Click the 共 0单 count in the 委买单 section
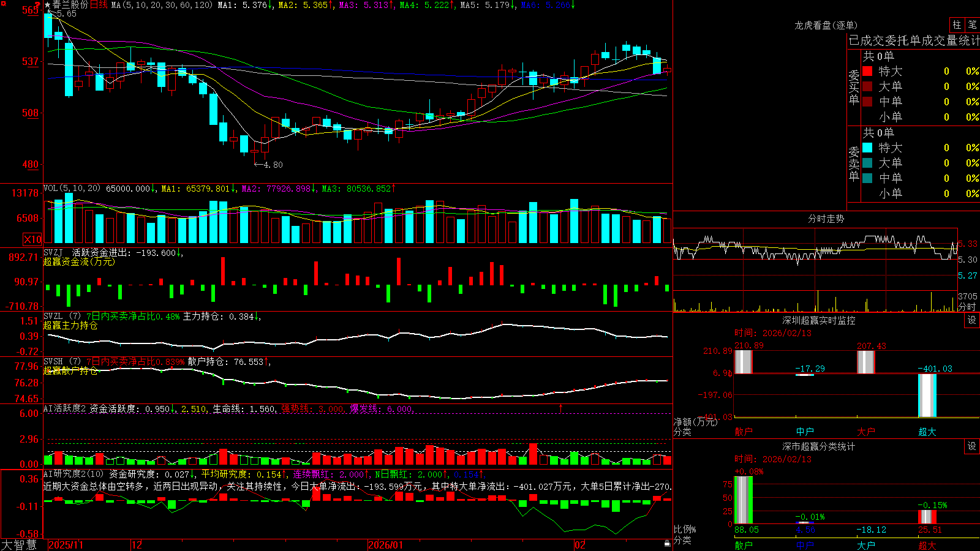 pyautogui.click(x=878, y=56)
